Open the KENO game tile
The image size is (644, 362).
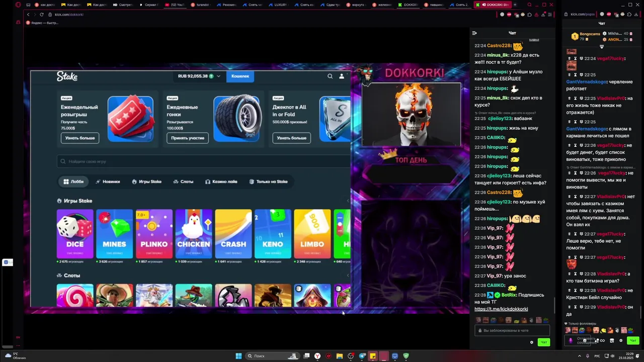point(273,234)
